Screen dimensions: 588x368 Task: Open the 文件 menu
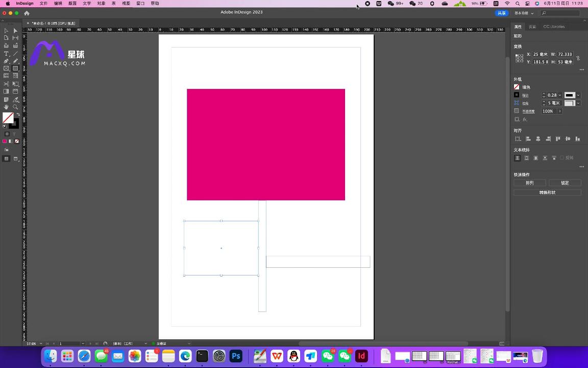[x=43, y=4]
